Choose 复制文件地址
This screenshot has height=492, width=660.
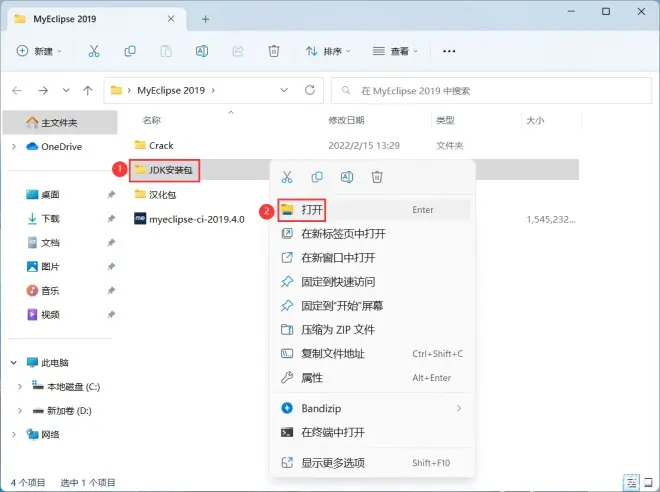[x=373, y=354]
